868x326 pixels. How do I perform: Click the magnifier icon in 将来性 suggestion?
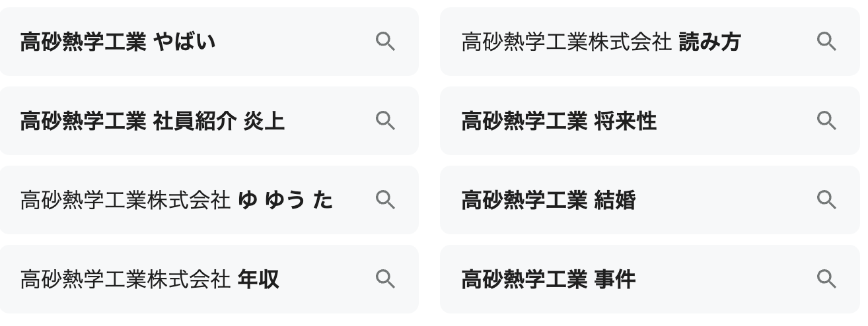pos(826,121)
